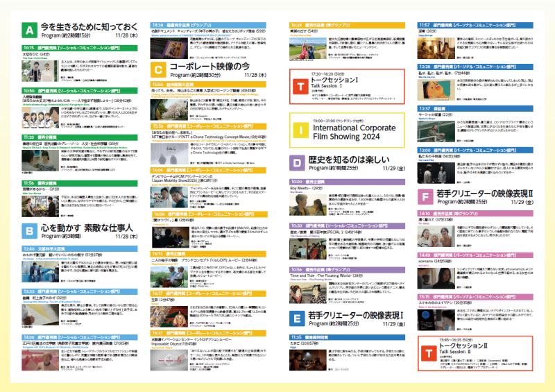
Task: Open the 15:56 snowy drone film thumbnail
Action: pyautogui.click(x=169, y=153)
